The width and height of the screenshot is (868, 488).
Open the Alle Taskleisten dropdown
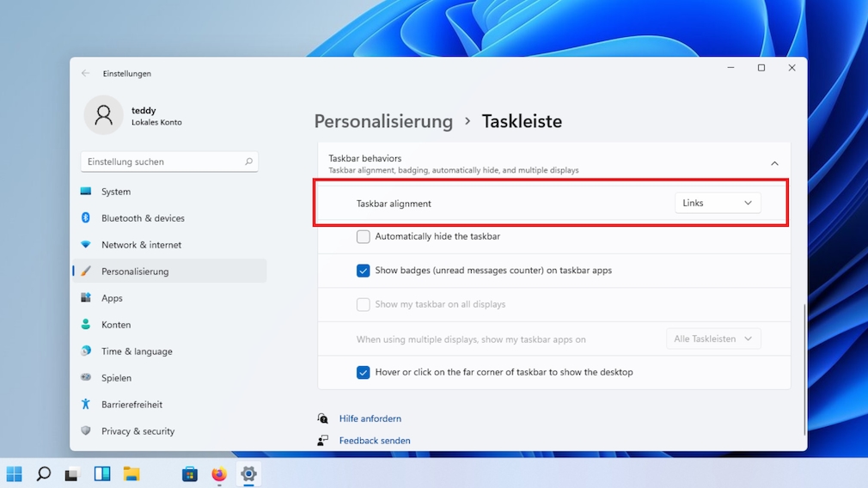pyautogui.click(x=713, y=339)
